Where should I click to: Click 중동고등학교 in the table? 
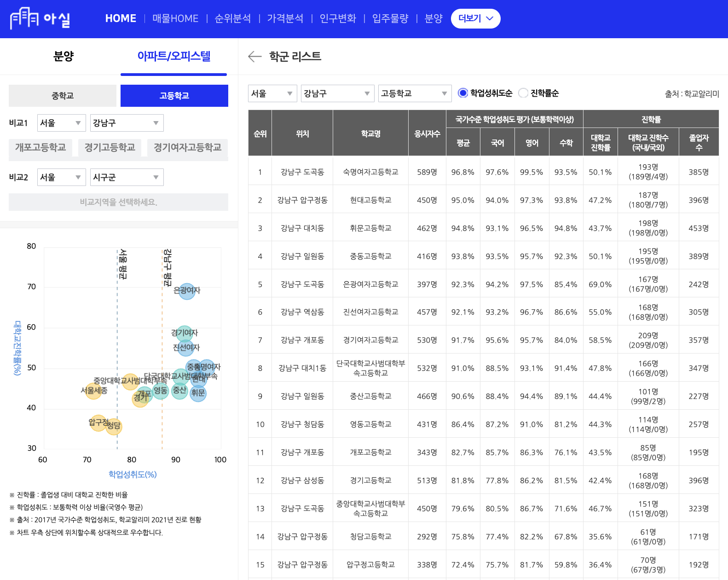(x=370, y=256)
